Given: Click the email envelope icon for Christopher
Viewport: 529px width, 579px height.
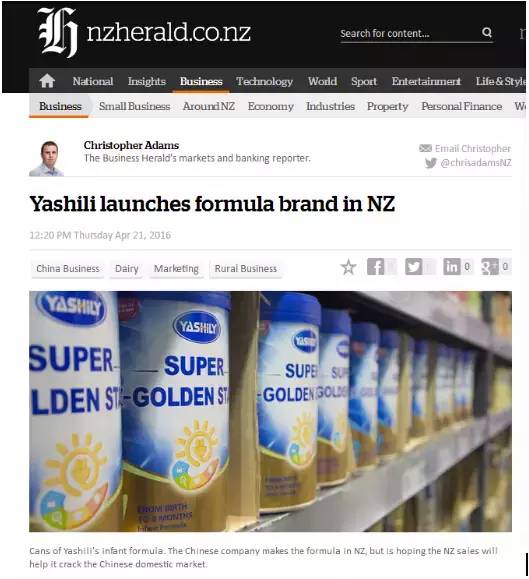Looking at the screenshot, I should coord(425,148).
